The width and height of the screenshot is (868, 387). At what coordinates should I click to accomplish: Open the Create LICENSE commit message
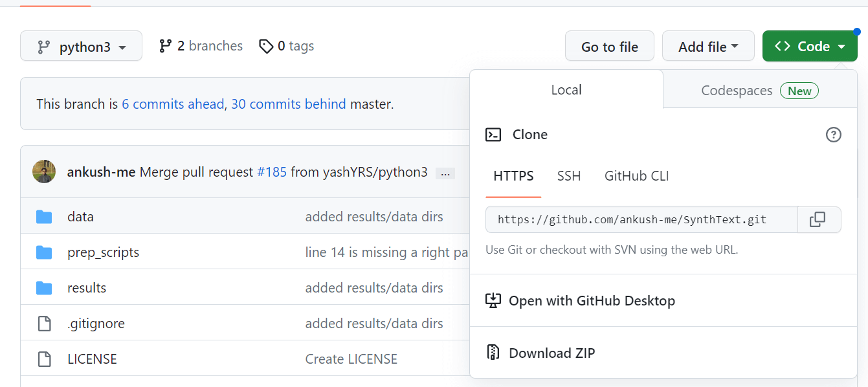[351, 359]
